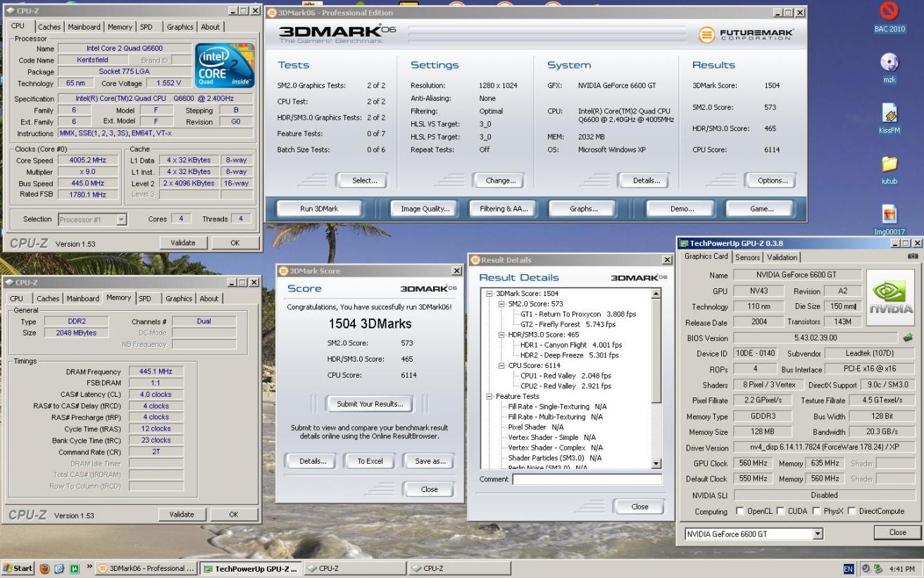Screen dimensions: 924x578
Task: Open the Caches tab in top CPU-Z
Action: 49,27
